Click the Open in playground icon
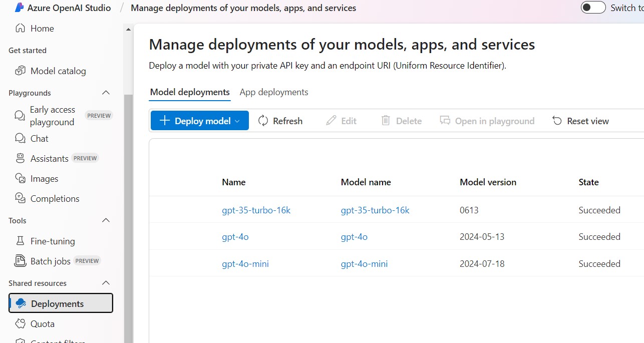The height and width of the screenshot is (343, 644). pos(445,121)
